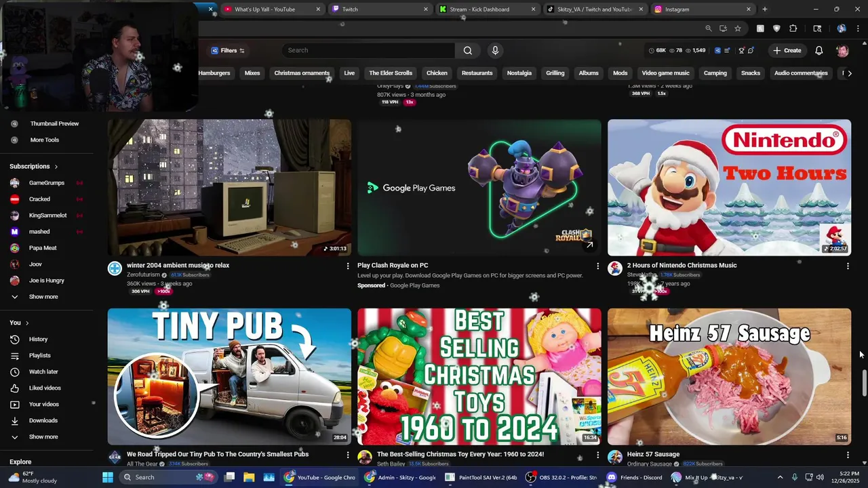Expand the Subscriptions section header

pyautogui.click(x=33, y=166)
